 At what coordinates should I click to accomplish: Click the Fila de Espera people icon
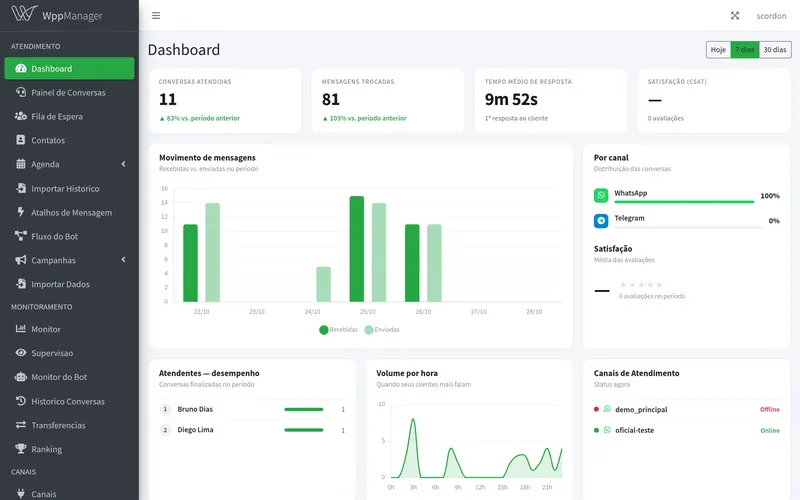[x=21, y=116]
